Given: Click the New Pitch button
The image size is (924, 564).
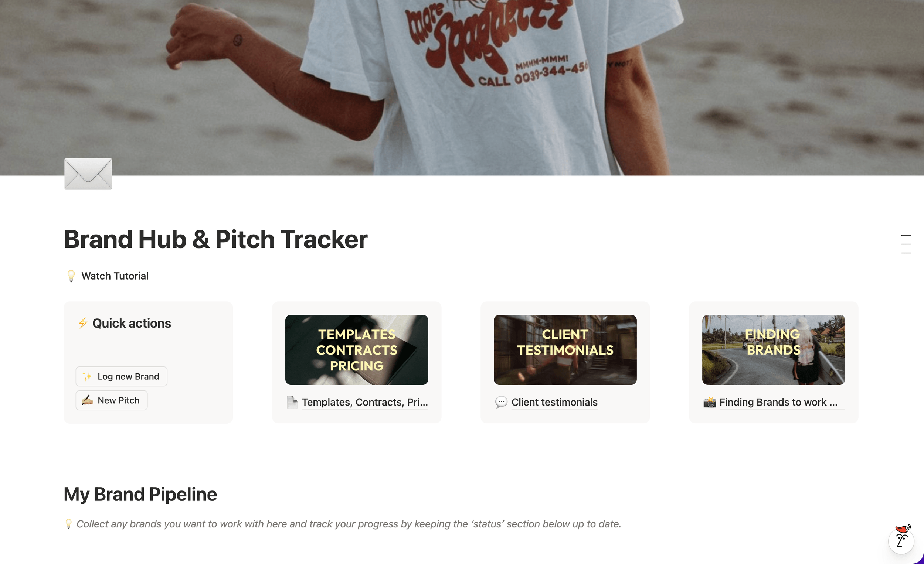Looking at the screenshot, I should click(111, 400).
